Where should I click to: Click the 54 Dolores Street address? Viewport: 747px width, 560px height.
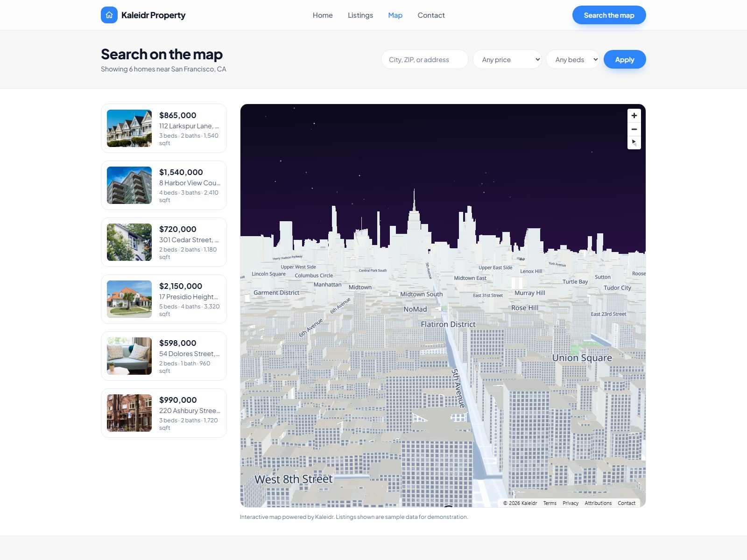pos(189,354)
